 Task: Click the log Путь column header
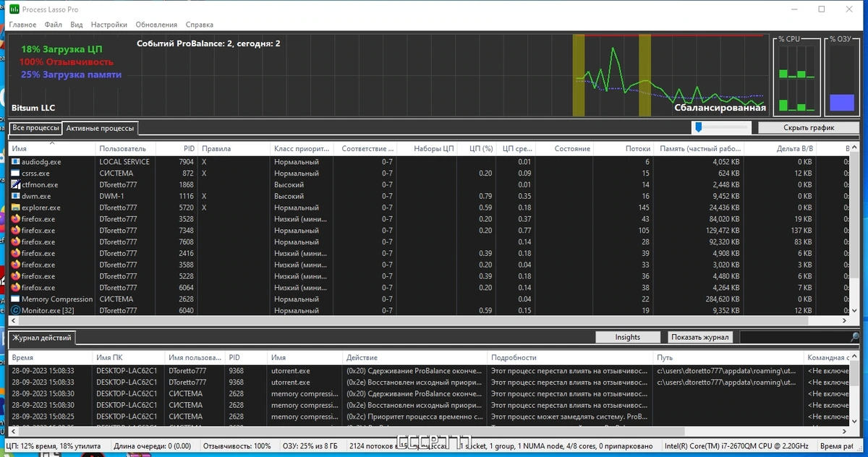pos(729,358)
